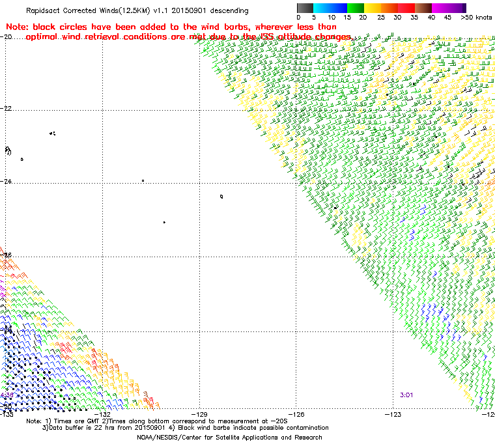Click the '10' label under color scale
This screenshot has width=495, height=448.
point(332,18)
